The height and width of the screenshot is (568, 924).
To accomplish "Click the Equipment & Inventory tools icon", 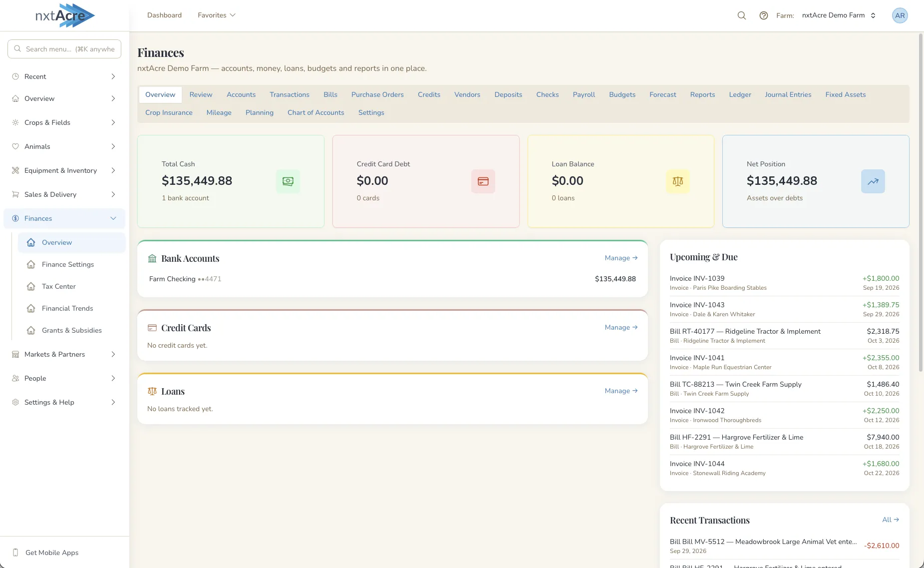I will (15, 170).
